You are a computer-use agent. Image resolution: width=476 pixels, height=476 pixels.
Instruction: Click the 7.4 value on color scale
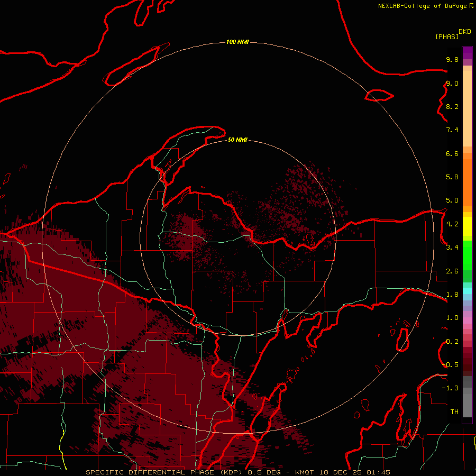coord(452,130)
